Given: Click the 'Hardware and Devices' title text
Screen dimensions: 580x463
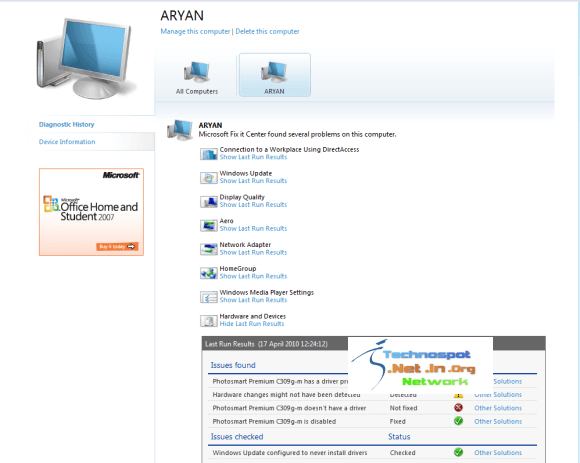Looking at the screenshot, I should 253,317.
